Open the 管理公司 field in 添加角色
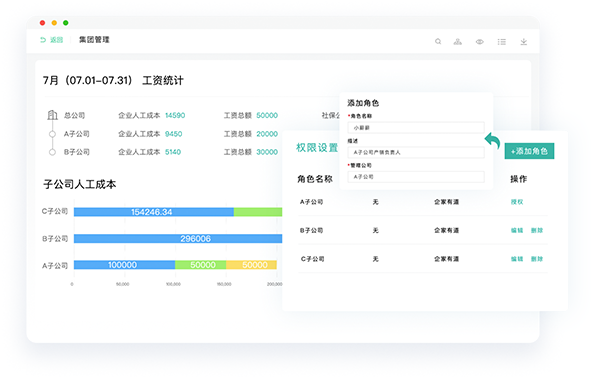Screen dimensions: 596x379 point(416,176)
